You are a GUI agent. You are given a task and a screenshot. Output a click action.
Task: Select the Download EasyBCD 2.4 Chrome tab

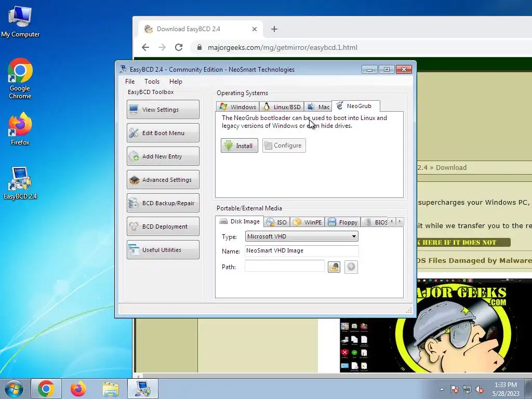coord(201,29)
